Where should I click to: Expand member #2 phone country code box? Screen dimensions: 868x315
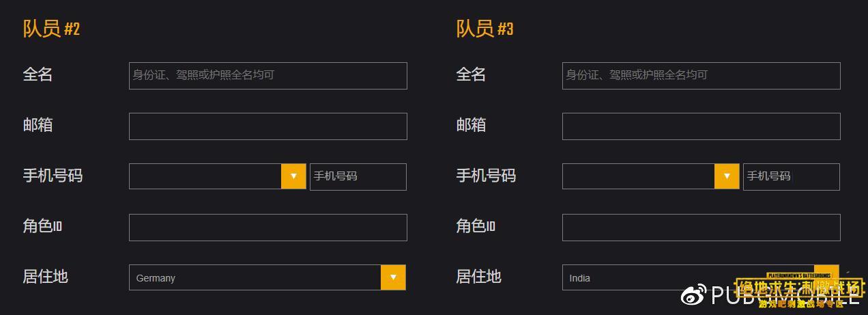(x=218, y=176)
